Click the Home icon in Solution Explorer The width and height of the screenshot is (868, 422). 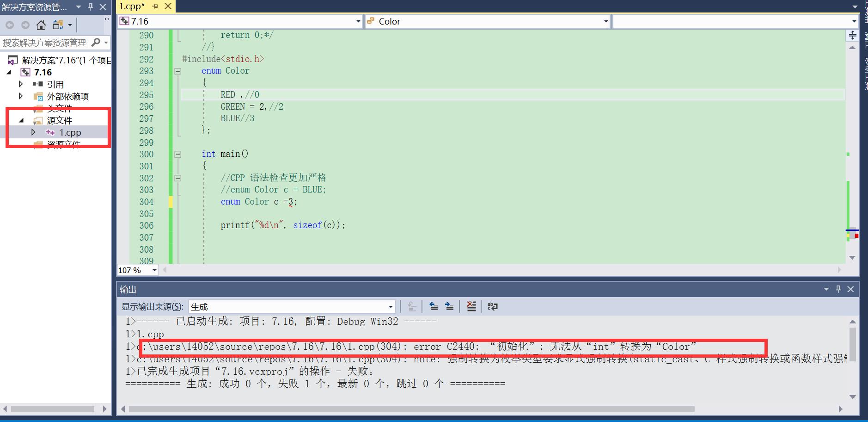41,25
